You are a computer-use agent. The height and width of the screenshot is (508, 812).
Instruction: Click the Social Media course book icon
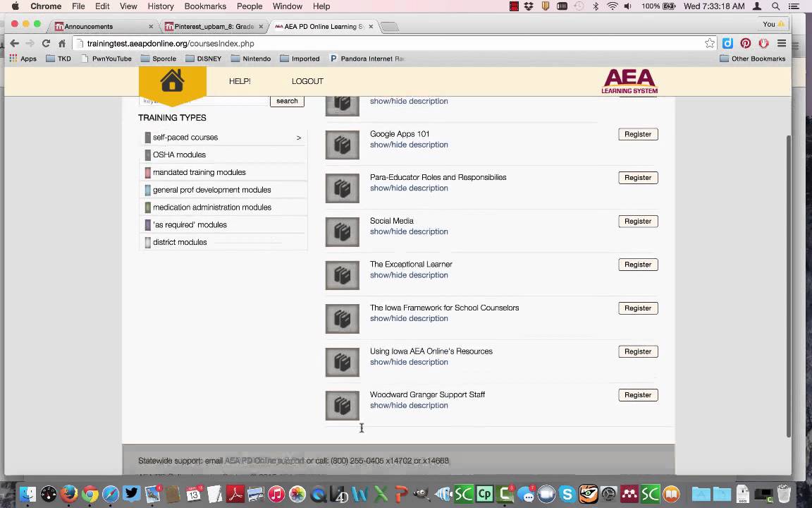point(343,231)
